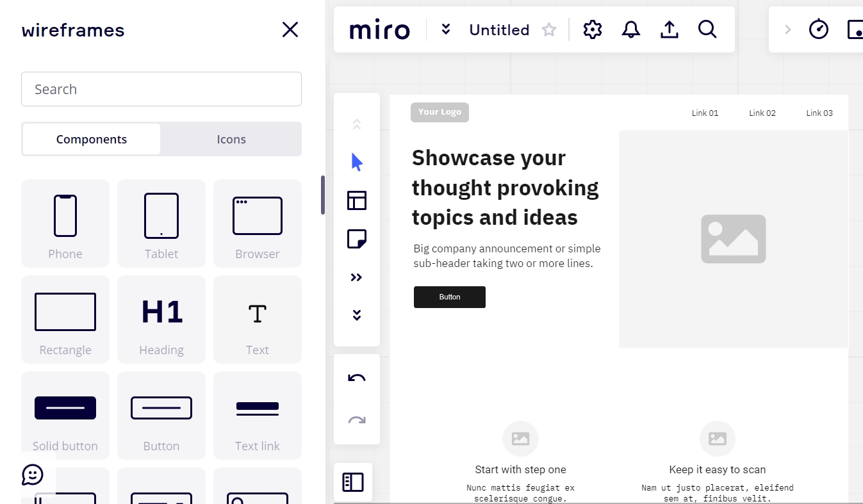Click the miro logo
The height and width of the screenshot is (504, 863).
379,30
